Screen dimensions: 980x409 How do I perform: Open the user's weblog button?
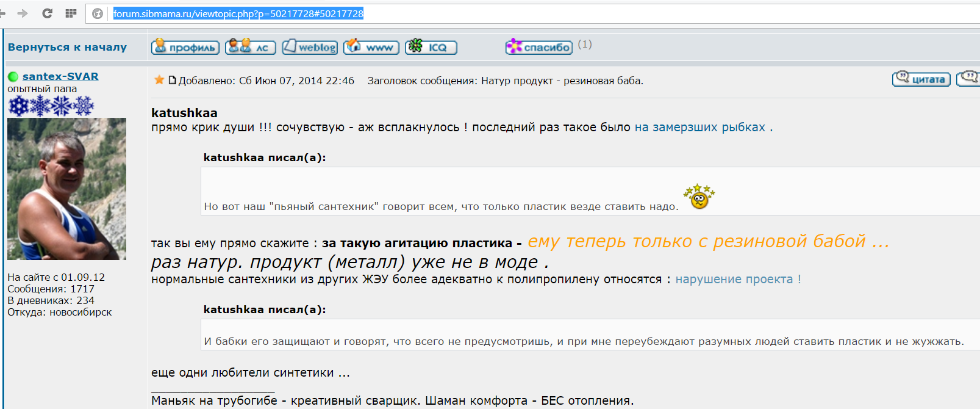[310, 46]
